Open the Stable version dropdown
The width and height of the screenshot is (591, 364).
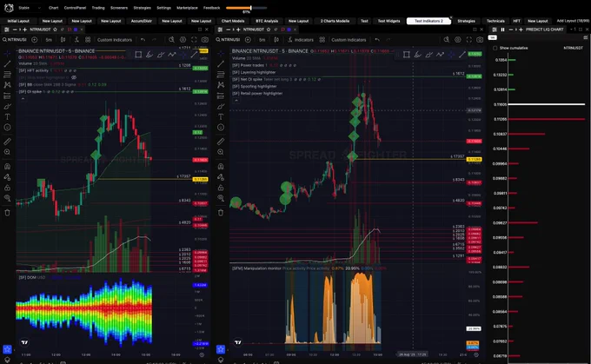pos(30,8)
